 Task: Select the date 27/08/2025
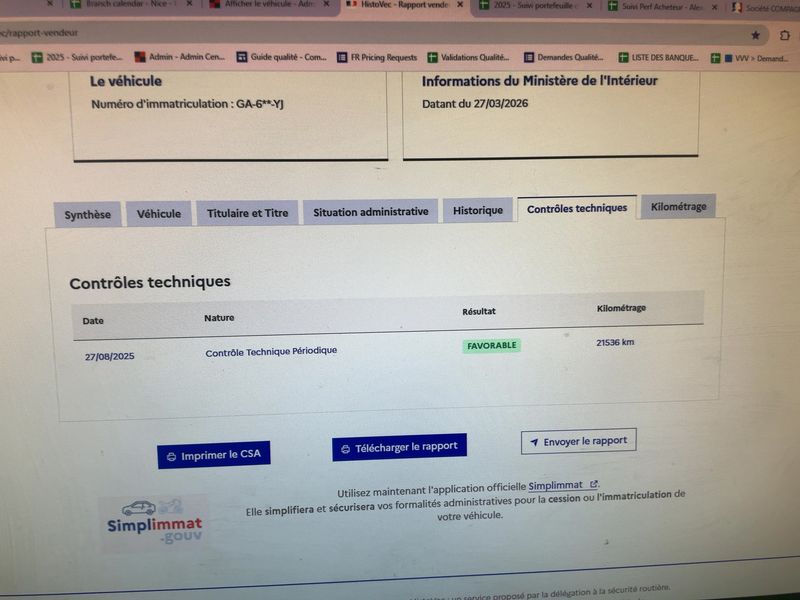pos(110,356)
